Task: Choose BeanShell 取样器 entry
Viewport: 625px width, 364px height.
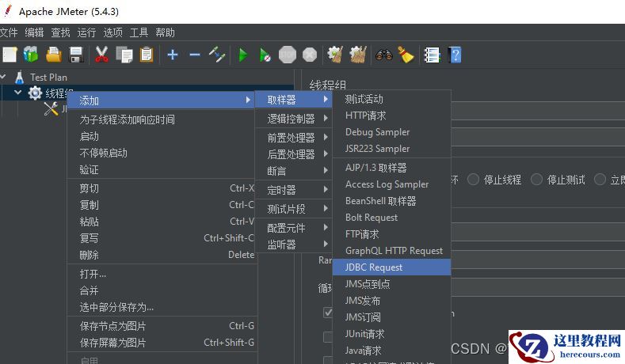Action: tap(391, 201)
